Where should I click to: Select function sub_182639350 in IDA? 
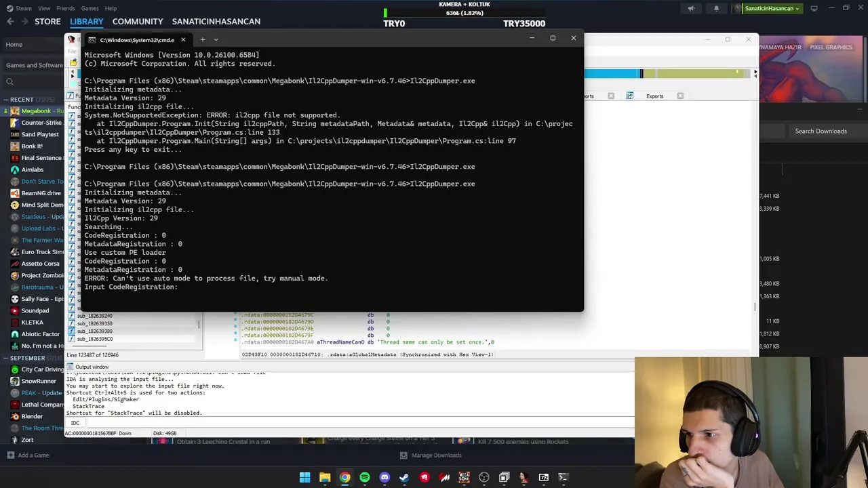click(94, 324)
